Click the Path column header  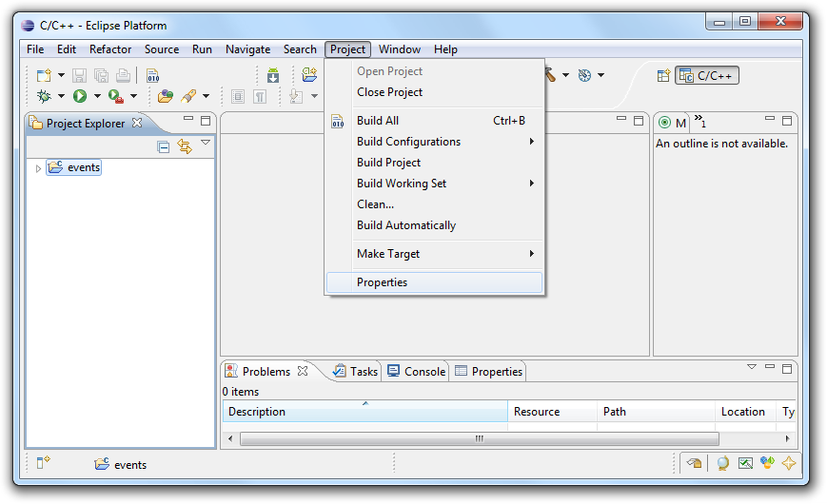[x=656, y=412]
